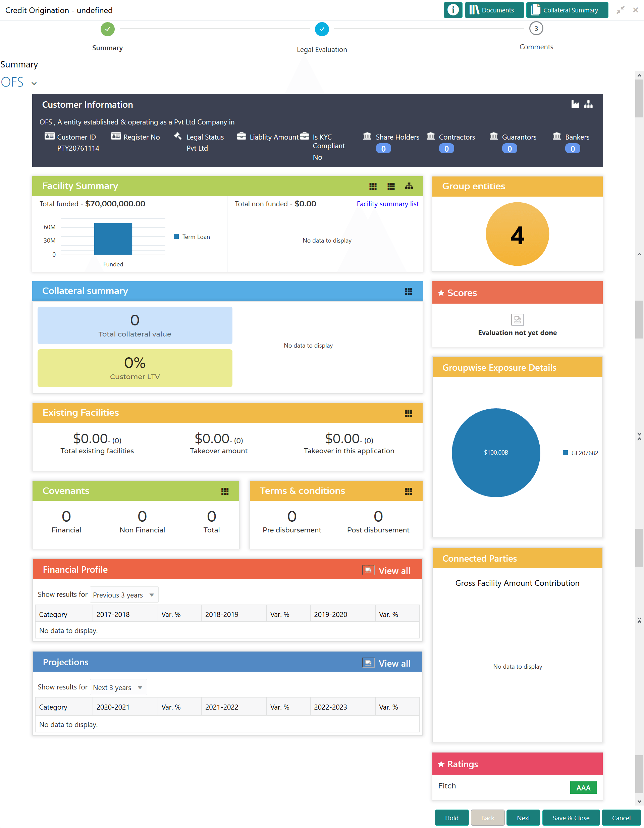Open hierarchy icon in Customer Information header

(x=588, y=104)
